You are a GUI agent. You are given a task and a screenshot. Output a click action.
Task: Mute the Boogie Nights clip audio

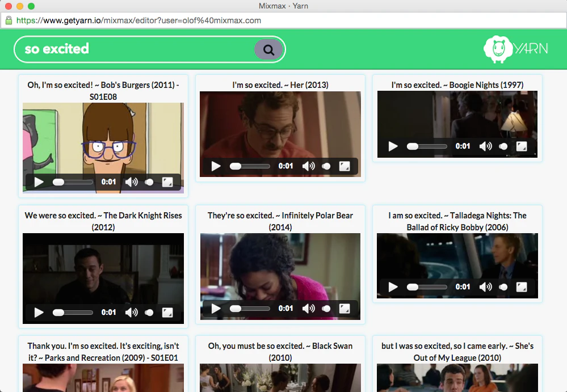[x=486, y=146]
